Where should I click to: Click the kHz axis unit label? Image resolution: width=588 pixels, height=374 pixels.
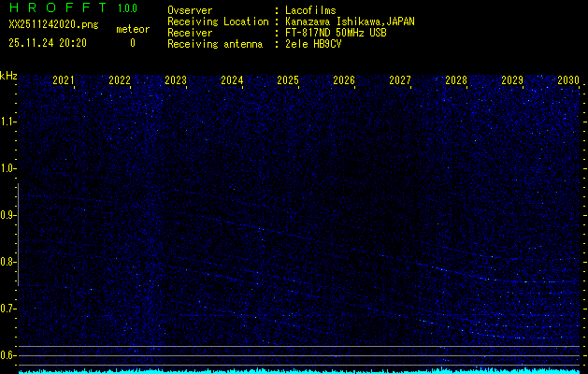click(x=8, y=75)
